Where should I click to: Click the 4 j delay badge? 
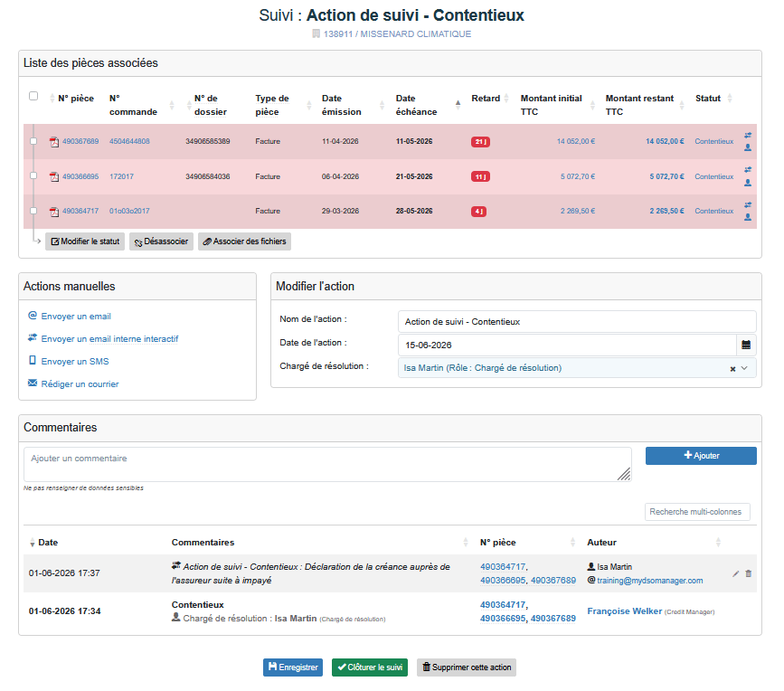pos(478,212)
